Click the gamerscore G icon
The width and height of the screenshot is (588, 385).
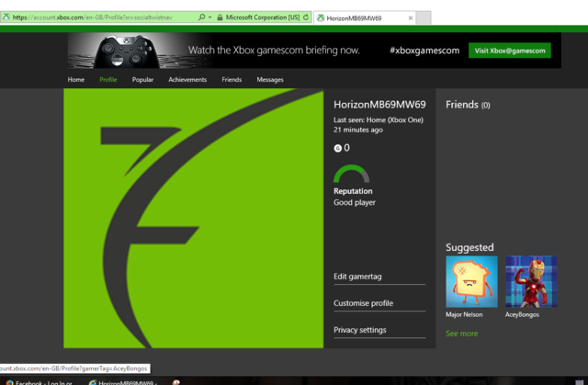[337, 148]
